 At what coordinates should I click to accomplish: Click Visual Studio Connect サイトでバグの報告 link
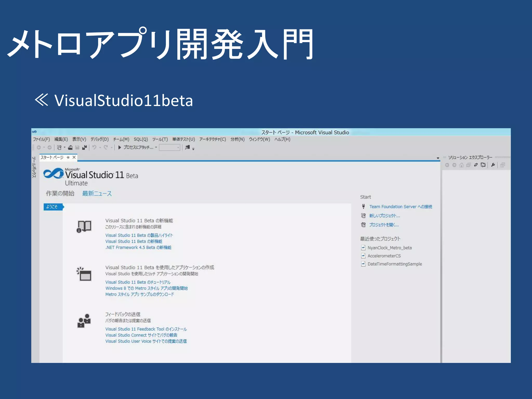coord(141,335)
